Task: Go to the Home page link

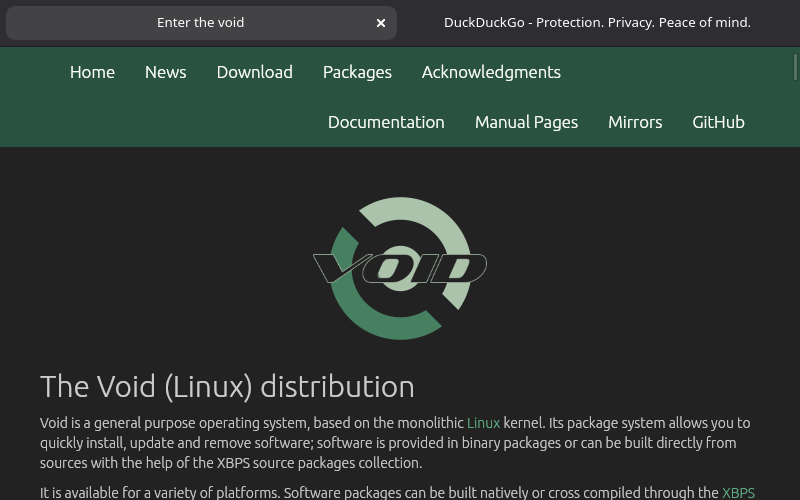Action: [92, 72]
